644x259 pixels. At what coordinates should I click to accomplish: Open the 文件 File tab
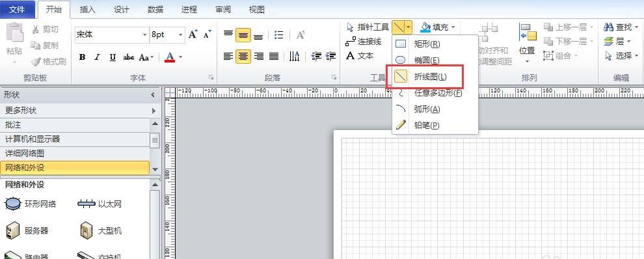pos(17,10)
